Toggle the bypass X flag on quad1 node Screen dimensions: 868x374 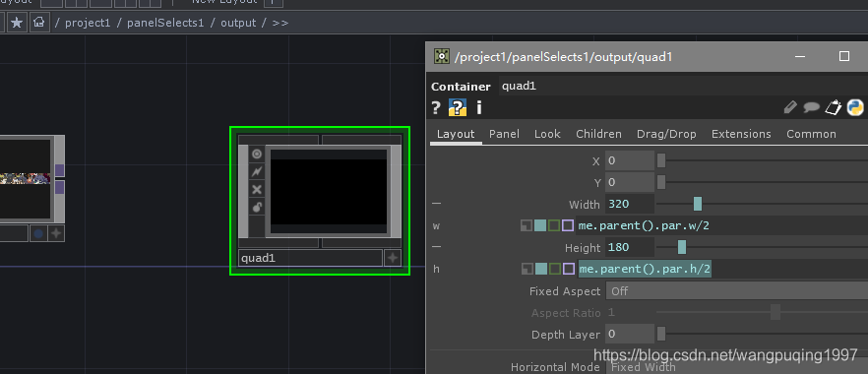point(257,190)
